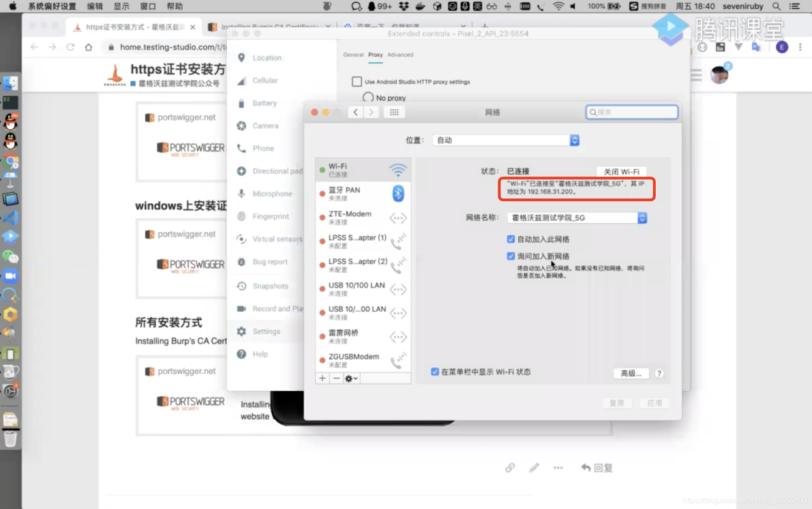Image resolution: width=812 pixels, height=509 pixels.
Task: Select LPSS S...apter (1) service
Action: click(x=363, y=241)
